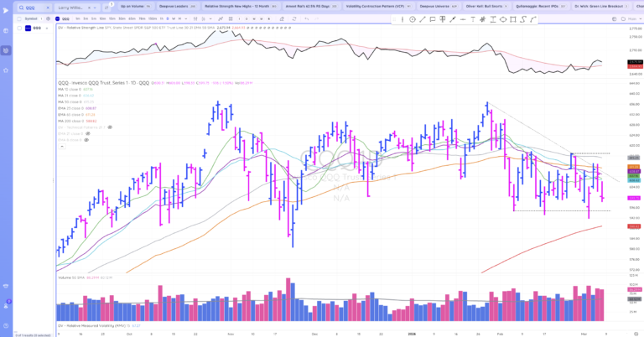Open the Oliver Kell Bull Snorts tab
This screenshot has height=337, width=644.
coord(486,7)
